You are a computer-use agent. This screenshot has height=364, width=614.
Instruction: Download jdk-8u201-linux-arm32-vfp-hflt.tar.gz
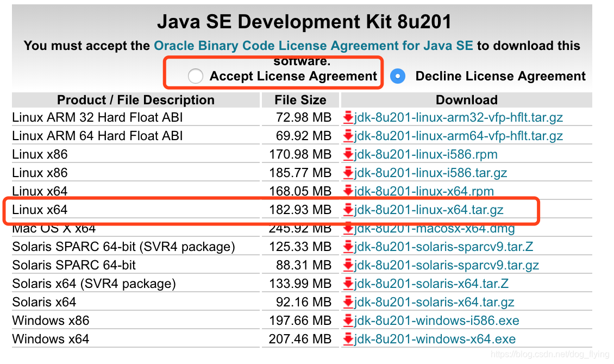coord(458,117)
